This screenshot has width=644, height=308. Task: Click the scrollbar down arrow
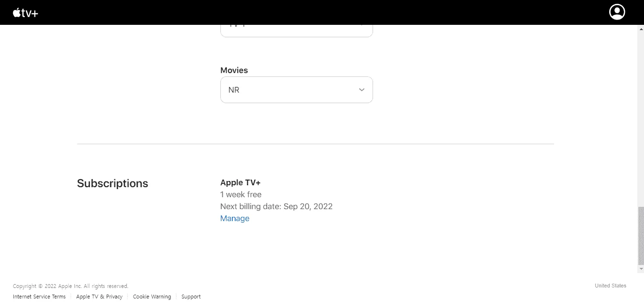(641, 269)
